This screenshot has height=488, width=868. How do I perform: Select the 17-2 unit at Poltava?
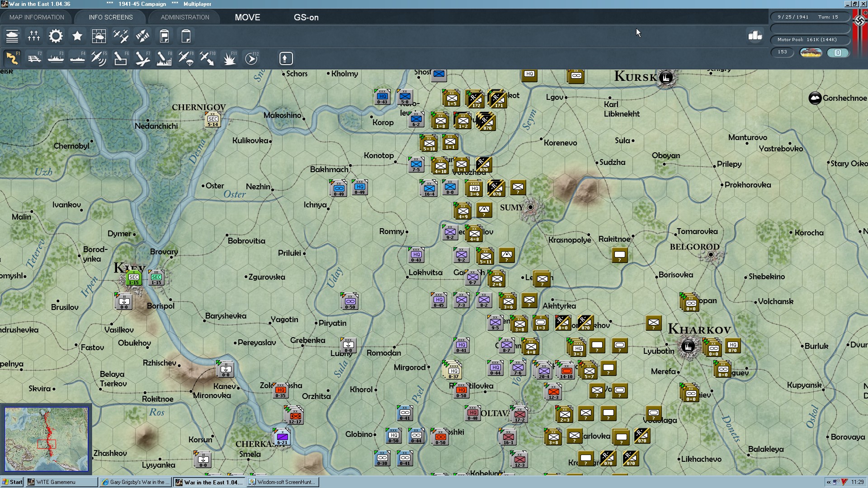(x=520, y=414)
